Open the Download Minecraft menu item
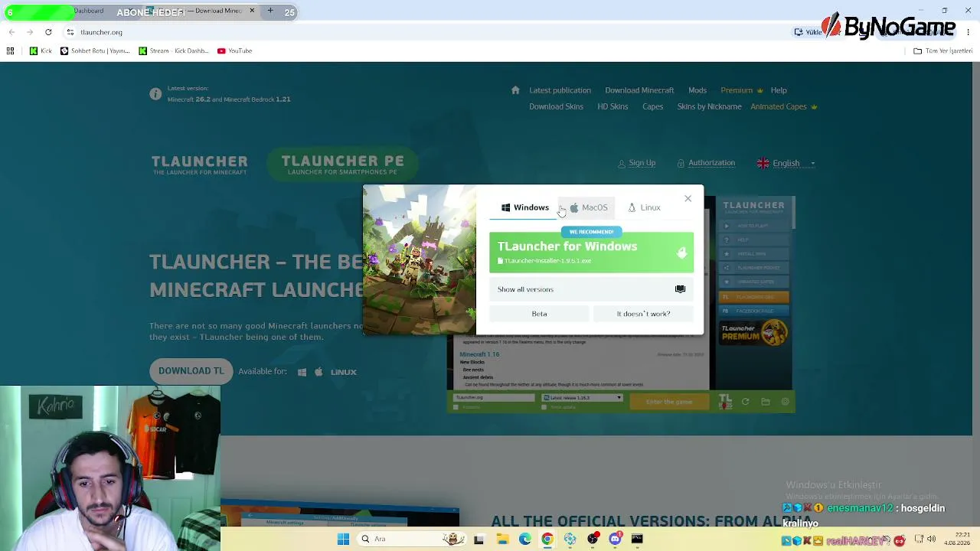 point(639,90)
